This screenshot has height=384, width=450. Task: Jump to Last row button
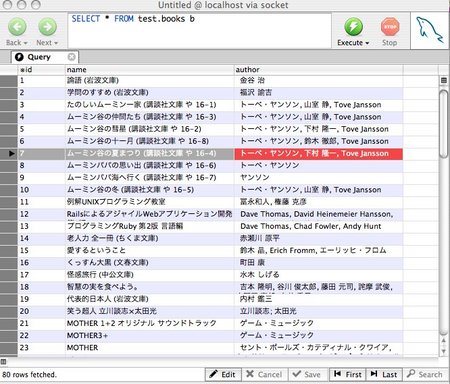(x=384, y=374)
